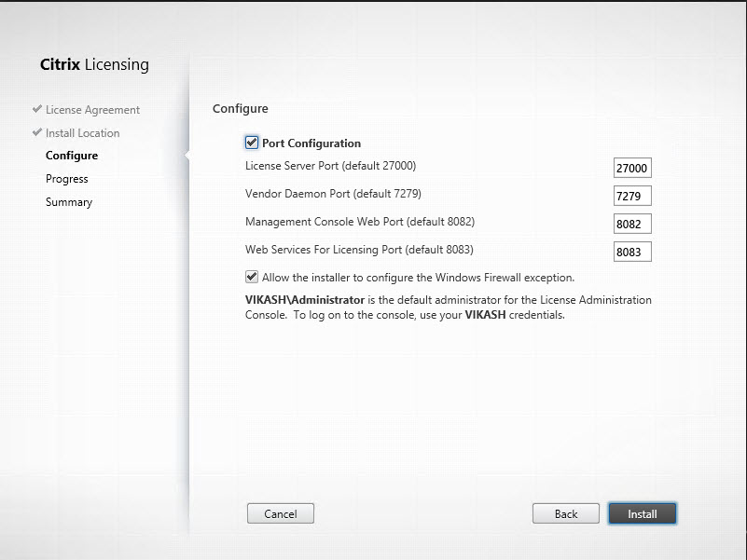Click the Install Location checkmark icon
The image size is (747, 560).
pos(37,132)
